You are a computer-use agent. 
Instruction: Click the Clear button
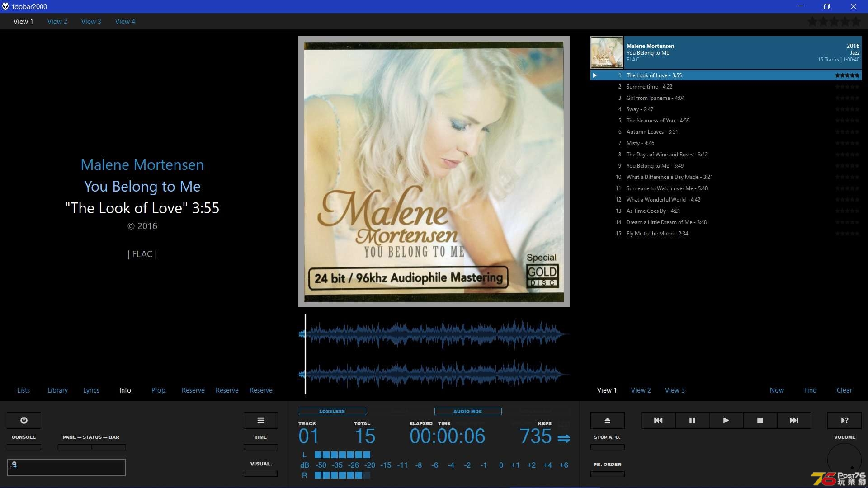click(x=844, y=390)
